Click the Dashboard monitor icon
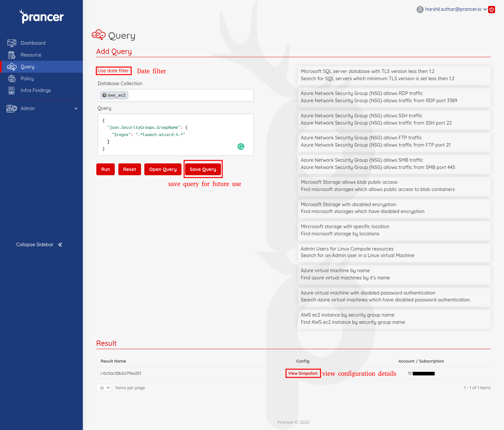Viewport: 504px width, 430px height. pyautogui.click(x=12, y=43)
